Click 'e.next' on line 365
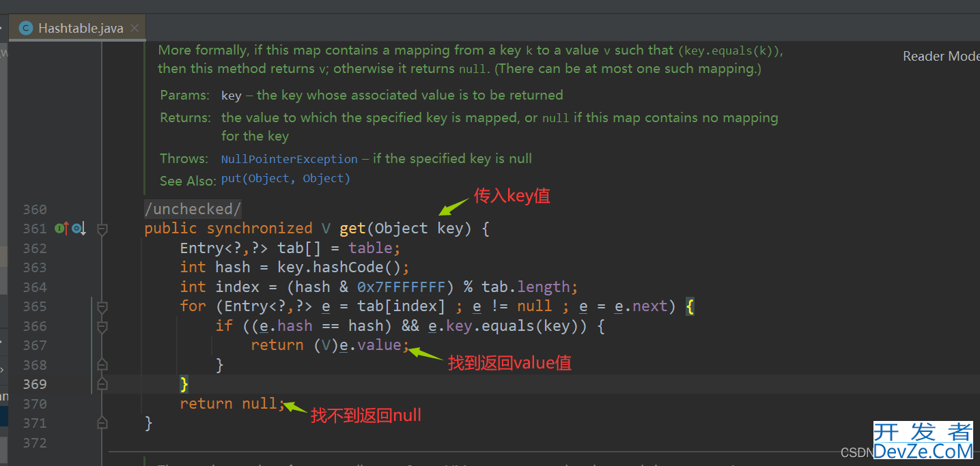This screenshot has height=466, width=980. click(641, 306)
